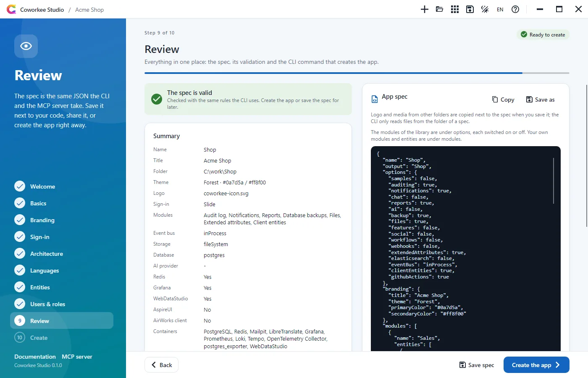Click the postgres database value

pyautogui.click(x=214, y=255)
